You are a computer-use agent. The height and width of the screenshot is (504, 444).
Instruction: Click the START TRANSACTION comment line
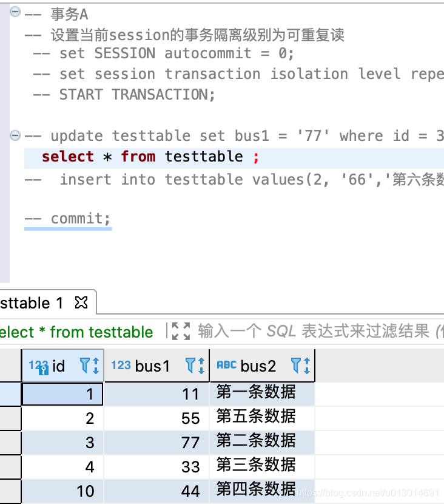tap(124, 95)
